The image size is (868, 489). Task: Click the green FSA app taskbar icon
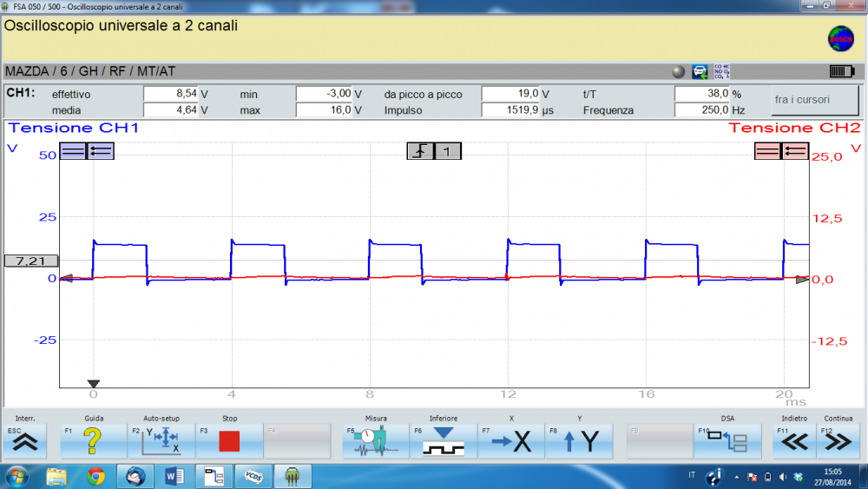[x=293, y=476]
